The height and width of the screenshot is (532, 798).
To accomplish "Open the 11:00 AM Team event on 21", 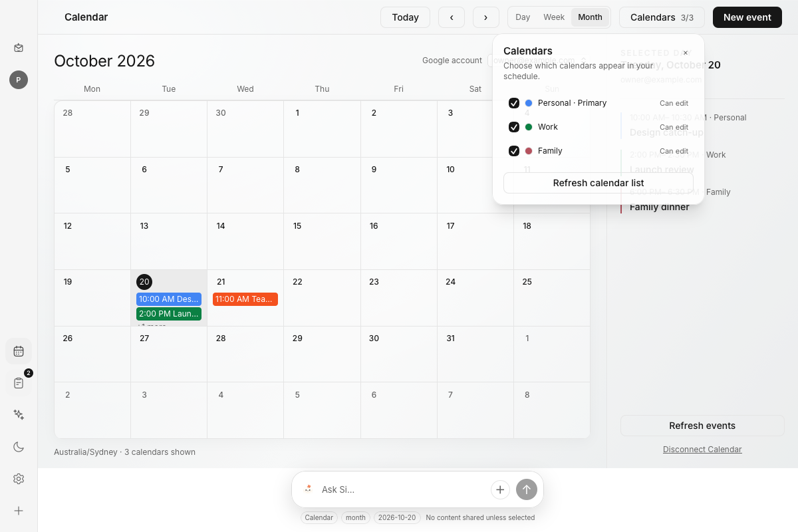I will [x=245, y=299].
